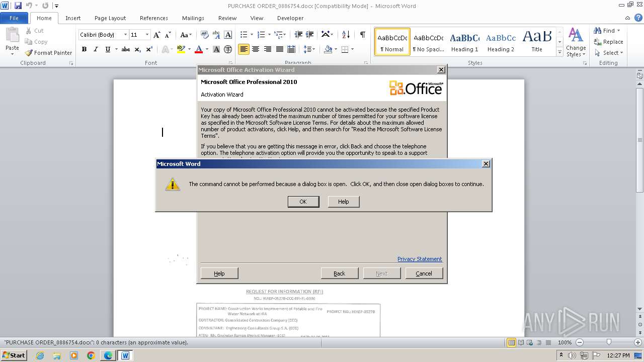The width and height of the screenshot is (644, 362).
Task: Click Clear Formatting icon
Action: 205,35
